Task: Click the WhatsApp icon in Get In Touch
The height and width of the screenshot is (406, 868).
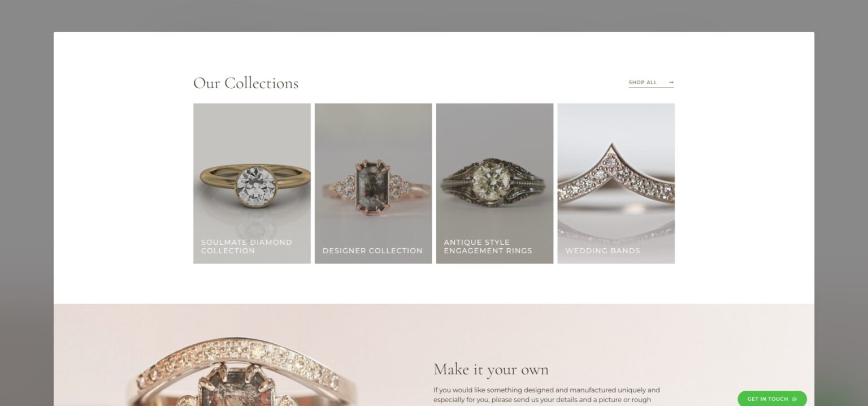Action: 795,399
